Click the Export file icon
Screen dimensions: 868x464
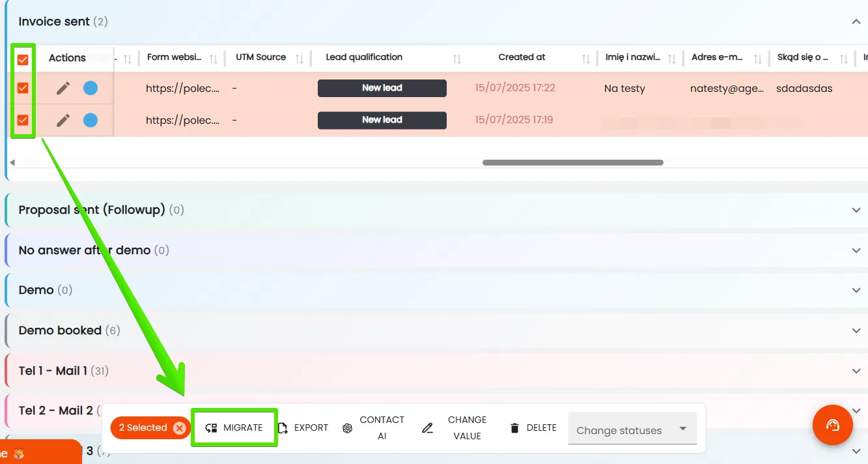(283, 428)
